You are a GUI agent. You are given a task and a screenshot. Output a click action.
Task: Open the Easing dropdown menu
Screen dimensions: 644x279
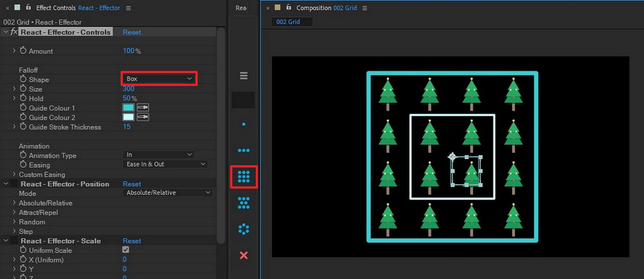point(165,164)
